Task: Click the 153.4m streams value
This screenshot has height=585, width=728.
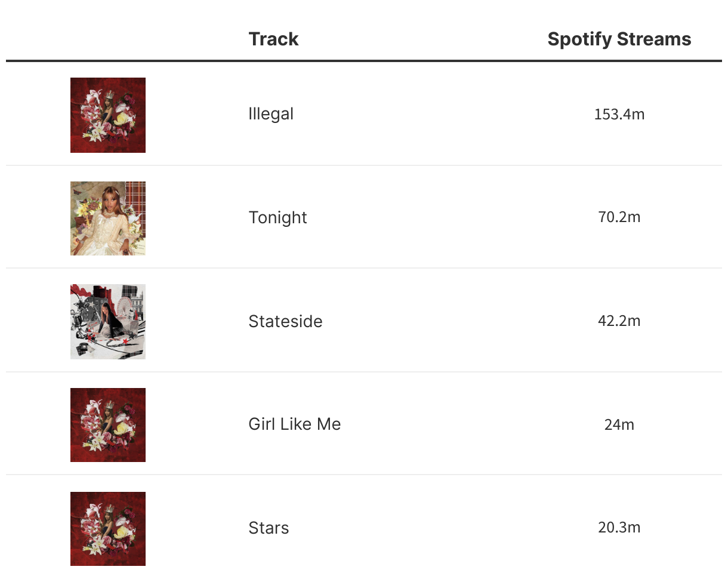Action: click(619, 115)
